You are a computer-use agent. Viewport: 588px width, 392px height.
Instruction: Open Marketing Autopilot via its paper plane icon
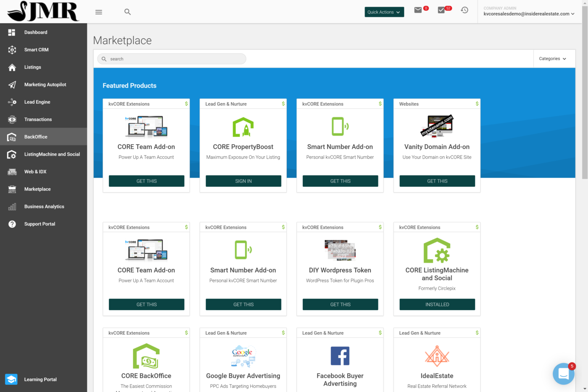(x=11, y=84)
